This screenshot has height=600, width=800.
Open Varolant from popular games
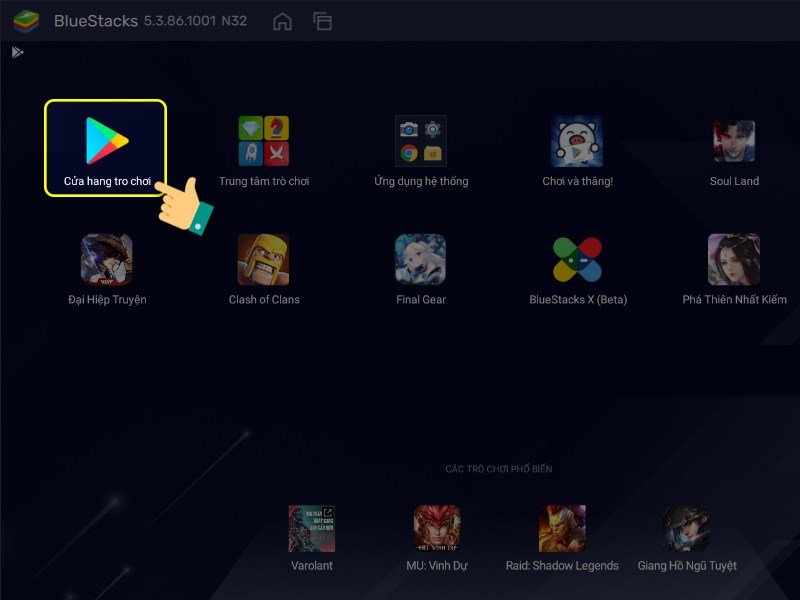pos(311,530)
